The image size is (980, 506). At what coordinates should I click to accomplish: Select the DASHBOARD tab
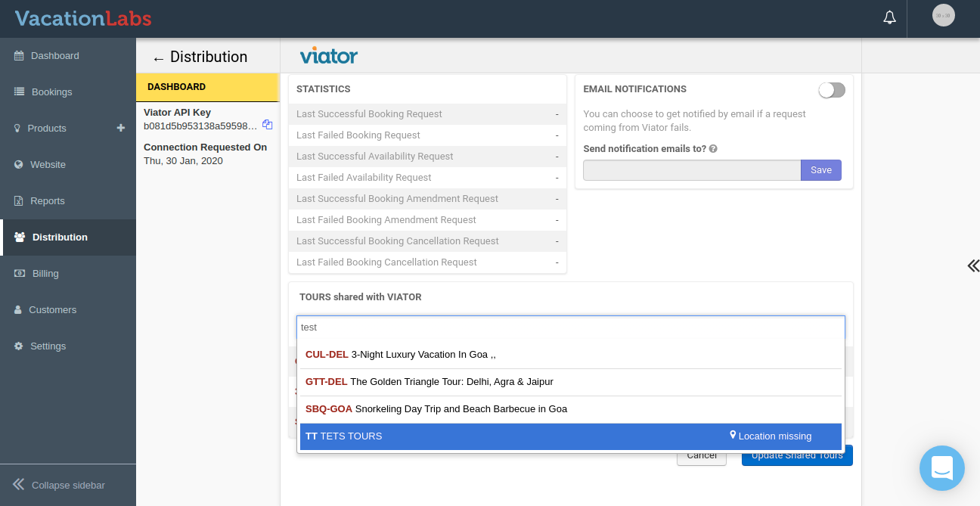pyautogui.click(x=207, y=87)
